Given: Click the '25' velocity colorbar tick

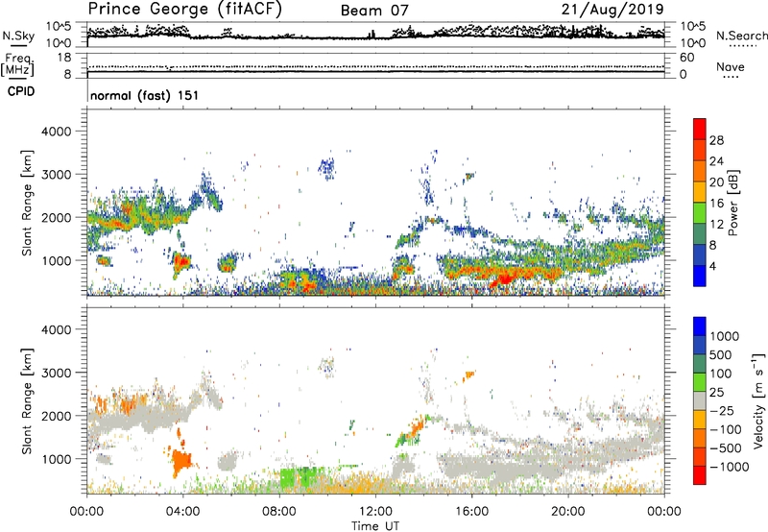Looking at the screenshot, I should pyautogui.click(x=716, y=393).
